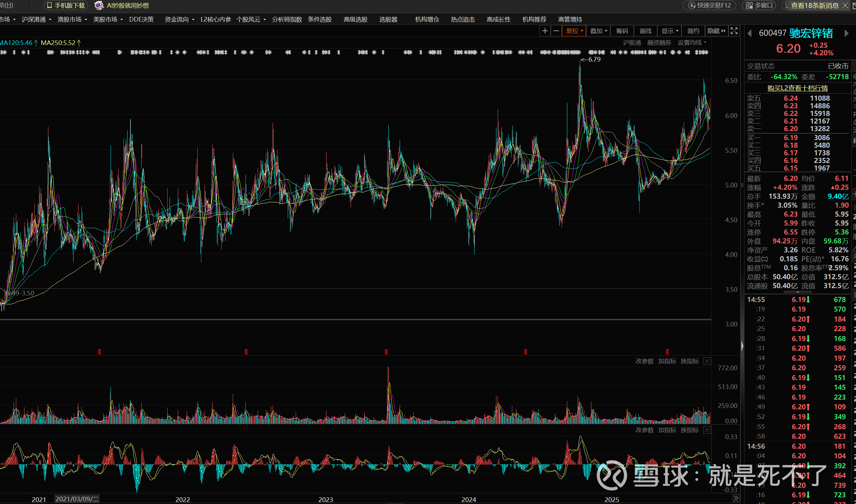Zoom in chart with plus icon

point(545,31)
